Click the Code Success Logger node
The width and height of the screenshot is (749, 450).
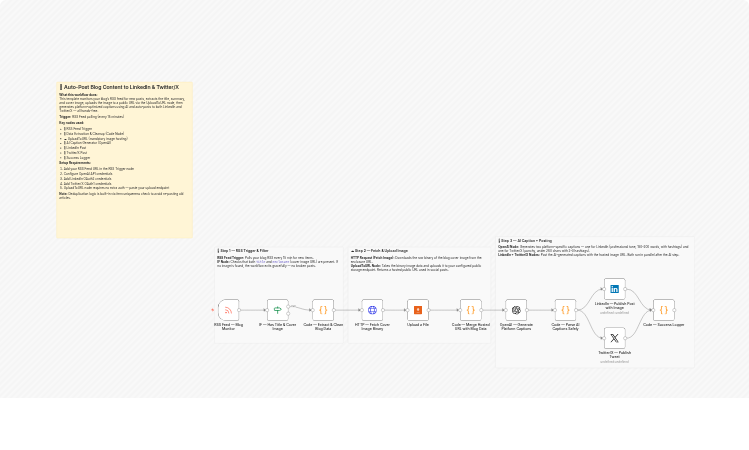pyautogui.click(x=664, y=310)
